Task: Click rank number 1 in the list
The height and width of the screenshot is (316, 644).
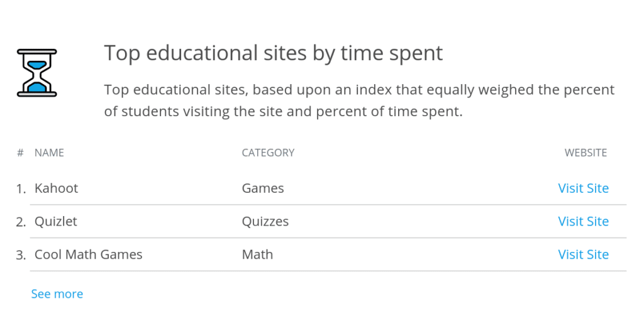Action: [x=21, y=189]
